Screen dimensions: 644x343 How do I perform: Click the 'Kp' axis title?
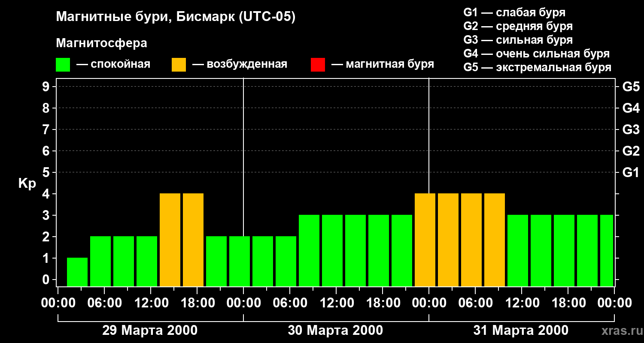(27, 184)
